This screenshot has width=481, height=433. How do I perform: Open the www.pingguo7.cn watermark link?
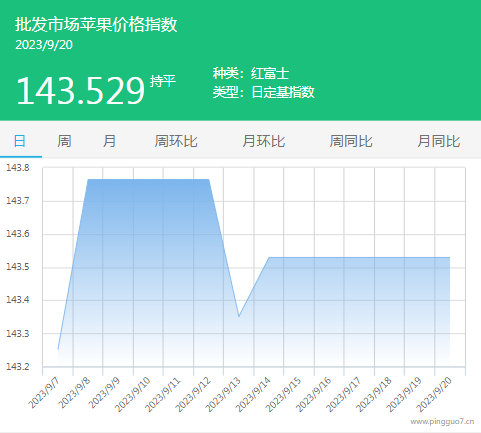[x=442, y=422]
